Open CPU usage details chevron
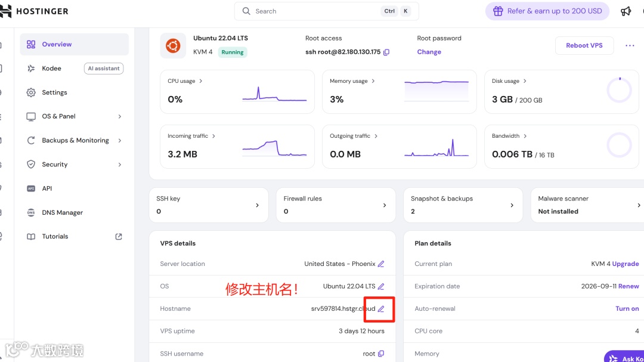644x362 pixels. [201, 81]
